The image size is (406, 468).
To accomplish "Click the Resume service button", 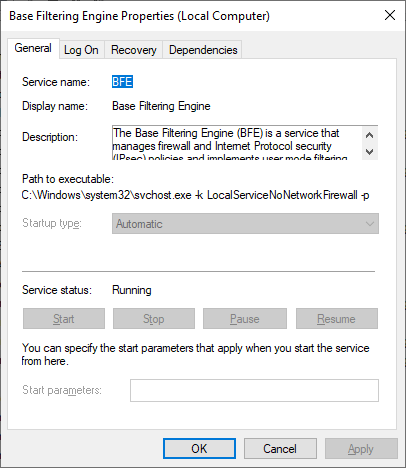I will click(x=337, y=319).
